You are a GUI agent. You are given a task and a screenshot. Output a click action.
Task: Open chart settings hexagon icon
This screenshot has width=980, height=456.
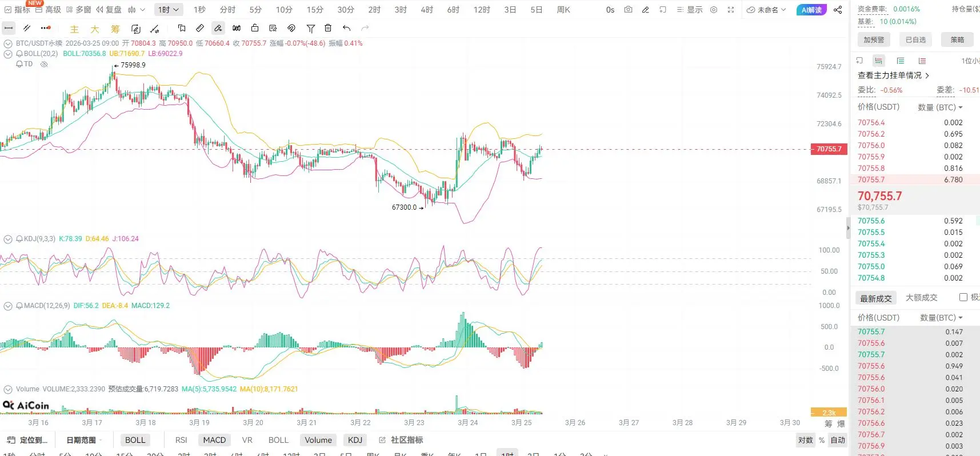pyautogui.click(x=714, y=10)
